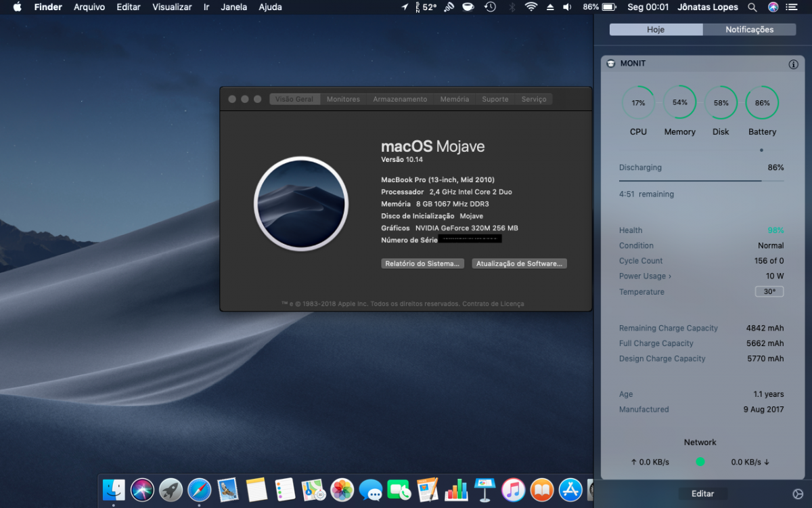Open the Photos app in the Dock
Screen dimensions: 812x508
(342, 489)
